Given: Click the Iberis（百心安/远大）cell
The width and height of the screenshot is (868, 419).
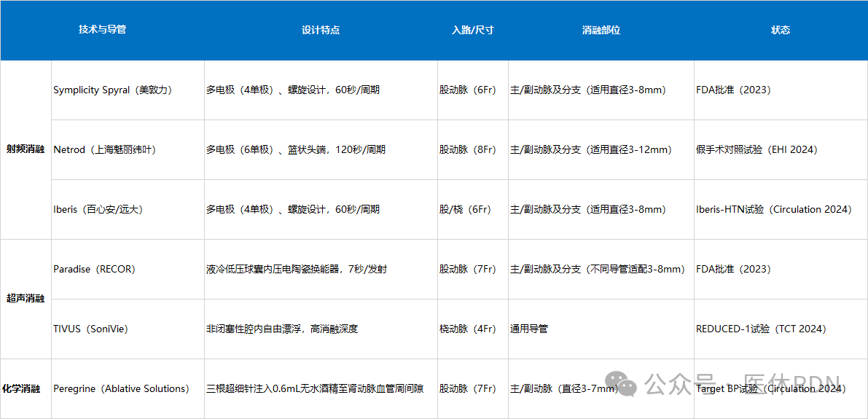Looking at the screenshot, I should (128, 210).
